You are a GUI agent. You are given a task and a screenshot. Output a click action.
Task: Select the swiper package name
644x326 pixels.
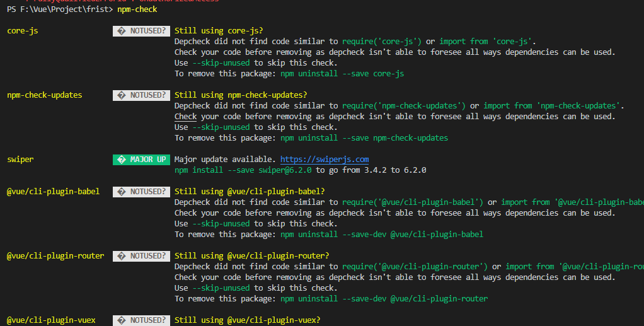click(20, 160)
